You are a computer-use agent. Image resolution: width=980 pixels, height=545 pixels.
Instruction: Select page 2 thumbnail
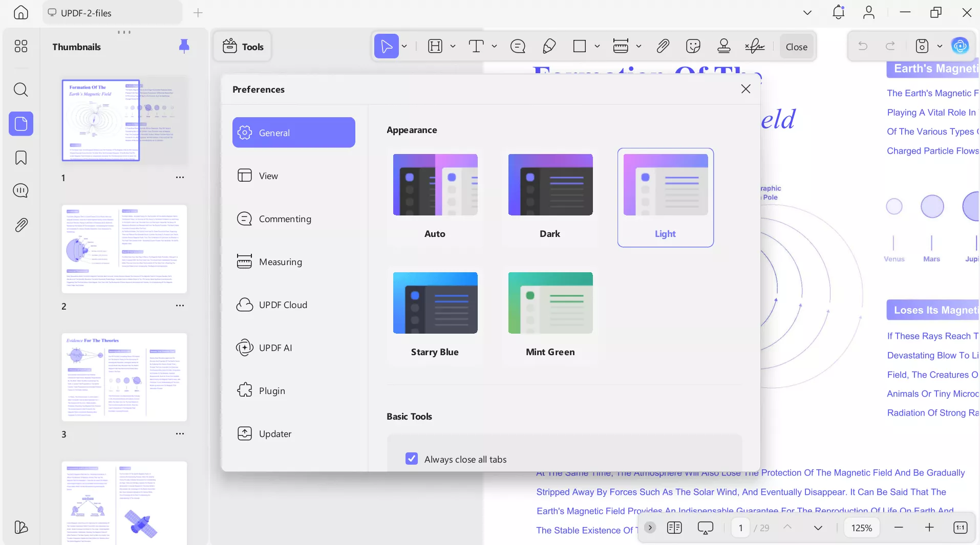pyautogui.click(x=124, y=249)
